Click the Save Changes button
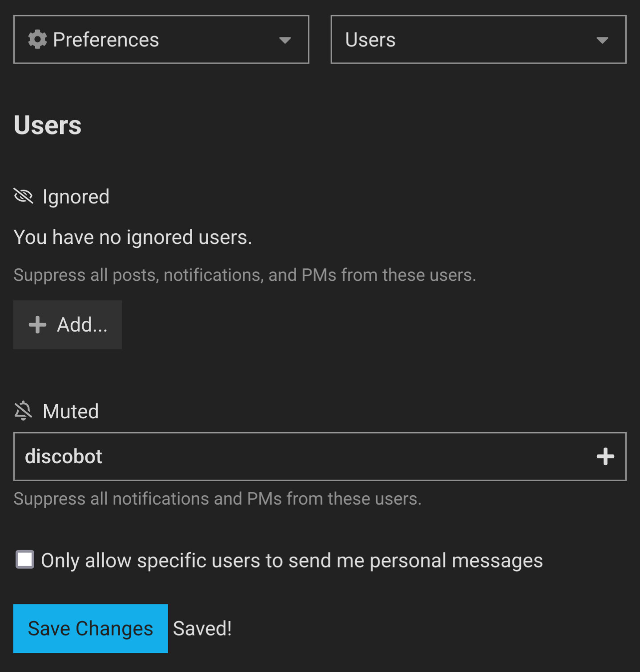Screen dimensions: 640x672 pyautogui.click(x=91, y=628)
